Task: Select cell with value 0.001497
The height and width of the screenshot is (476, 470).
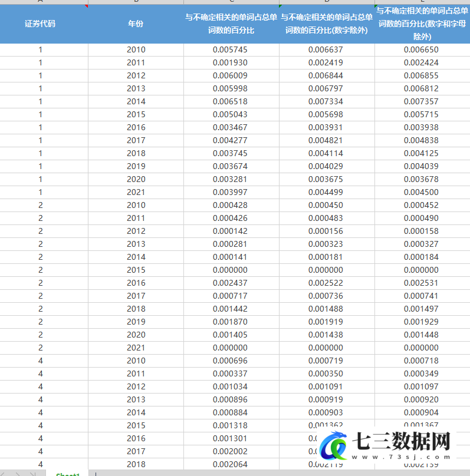Action: [x=422, y=309]
